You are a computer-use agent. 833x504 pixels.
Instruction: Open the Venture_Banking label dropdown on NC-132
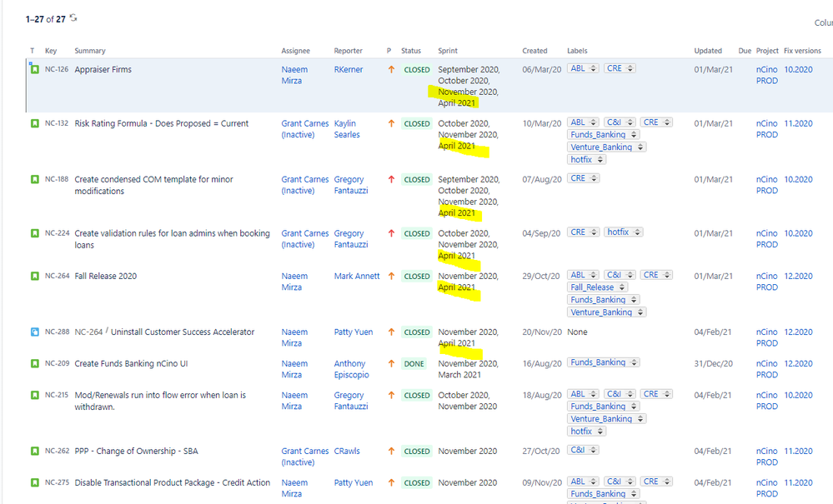click(640, 147)
